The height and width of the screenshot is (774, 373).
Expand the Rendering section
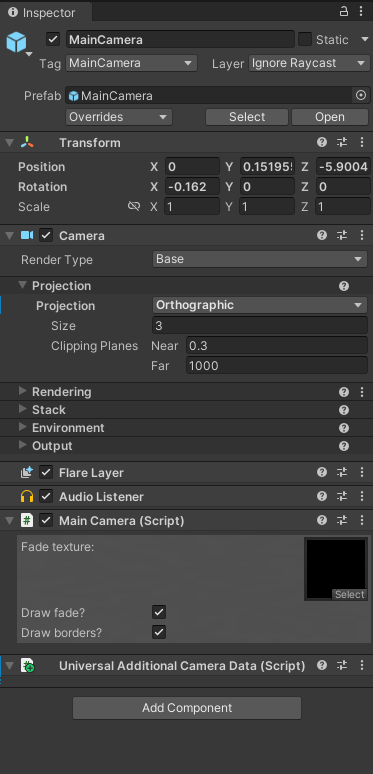(22, 391)
